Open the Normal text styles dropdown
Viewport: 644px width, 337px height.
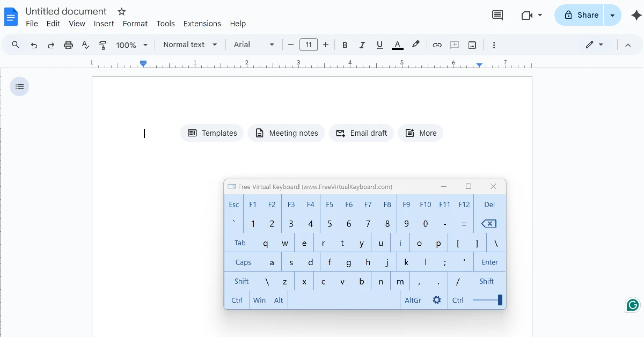pyautogui.click(x=189, y=45)
